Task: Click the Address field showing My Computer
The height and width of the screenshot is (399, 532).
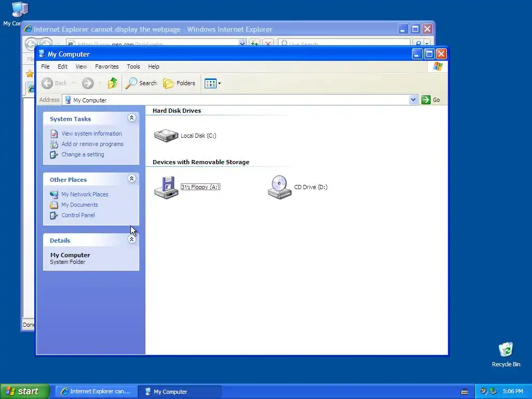Action: click(x=240, y=100)
